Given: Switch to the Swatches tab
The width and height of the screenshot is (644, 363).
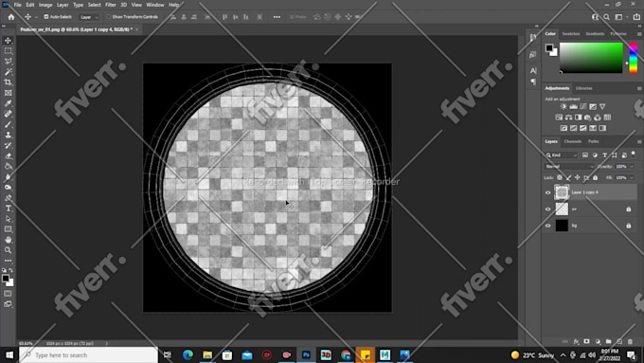Looking at the screenshot, I should [x=571, y=34].
